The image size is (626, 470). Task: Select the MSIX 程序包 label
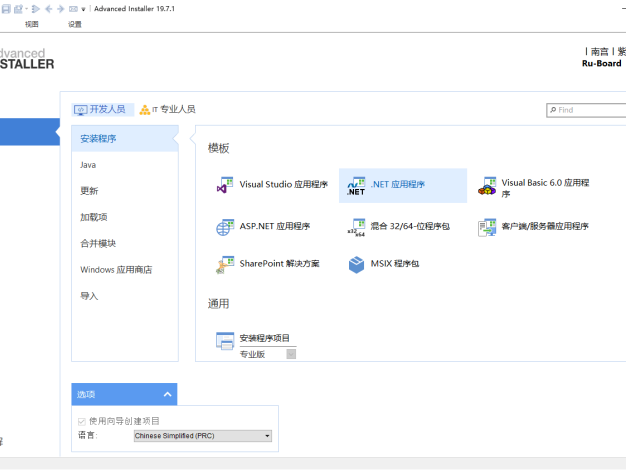395,264
